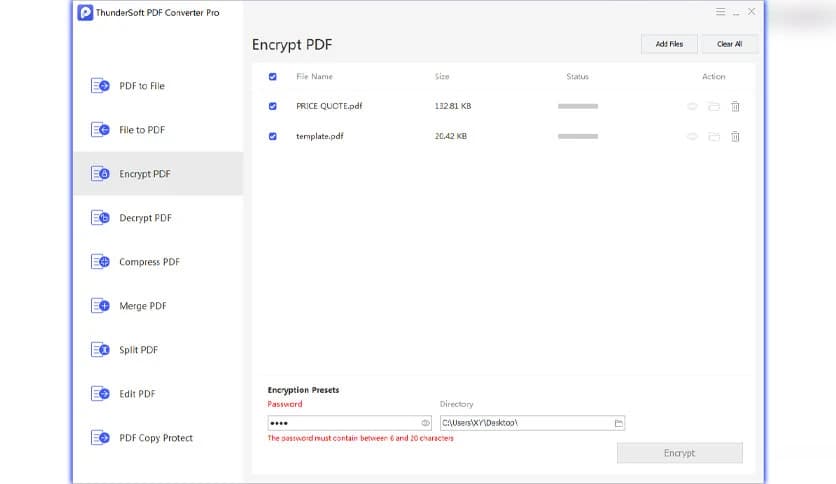
Task: Delete template.pdf with the trash icon
Action: tap(735, 136)
